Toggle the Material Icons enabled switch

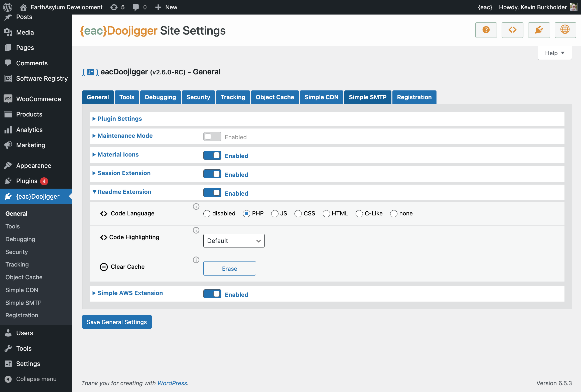coord(212,155)
